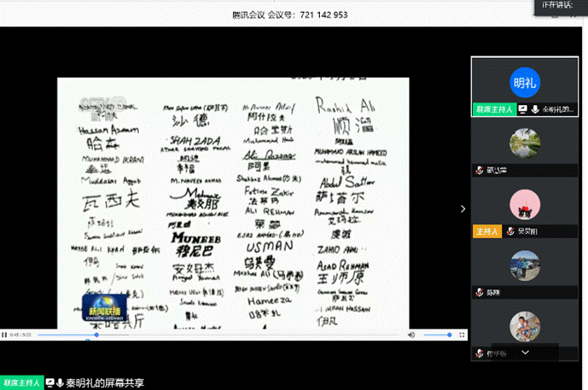588x390 pixels.
Task: Click the screen share icon beside 秦明礼的屏幕共享
Action: [x=50, y=383]
